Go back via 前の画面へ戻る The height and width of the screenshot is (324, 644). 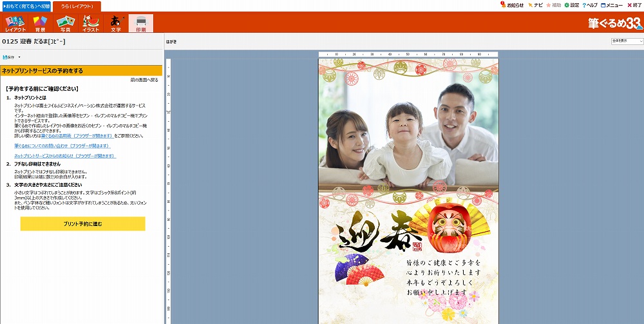[144, 81]
